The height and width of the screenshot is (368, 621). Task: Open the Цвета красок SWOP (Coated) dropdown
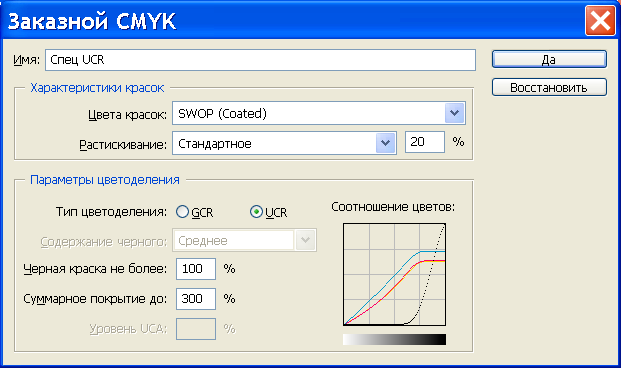pyautogui.click(x=319, y=113)
